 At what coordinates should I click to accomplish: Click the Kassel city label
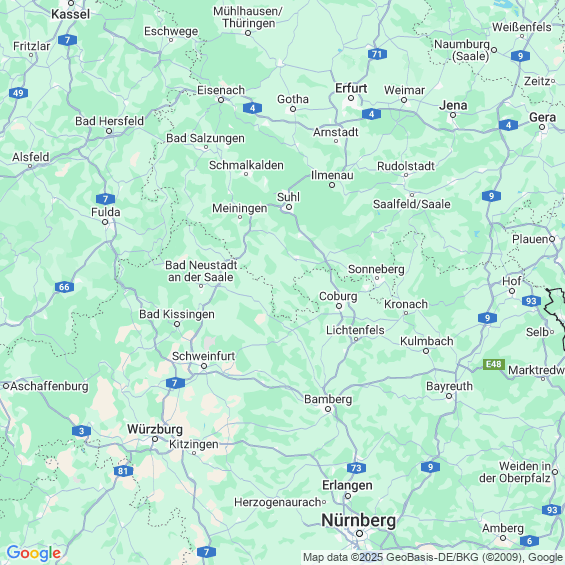[71, 14]
